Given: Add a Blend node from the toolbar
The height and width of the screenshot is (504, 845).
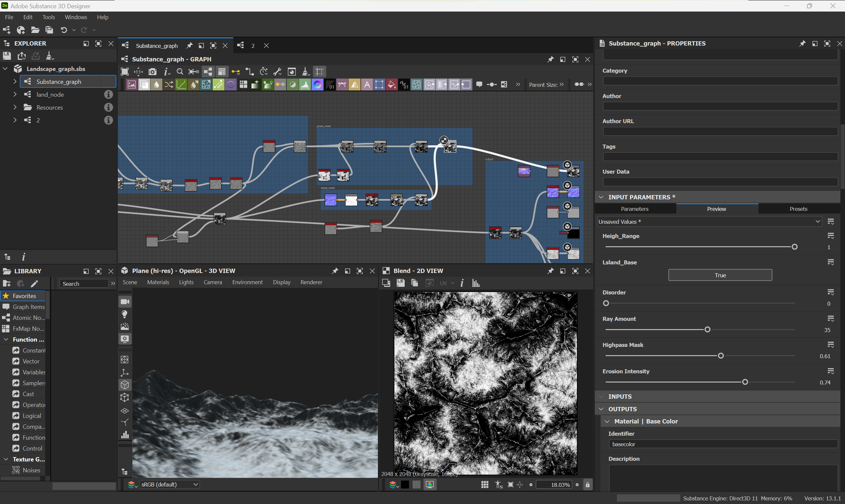Looking at the screenshot, I should [144, 84].
